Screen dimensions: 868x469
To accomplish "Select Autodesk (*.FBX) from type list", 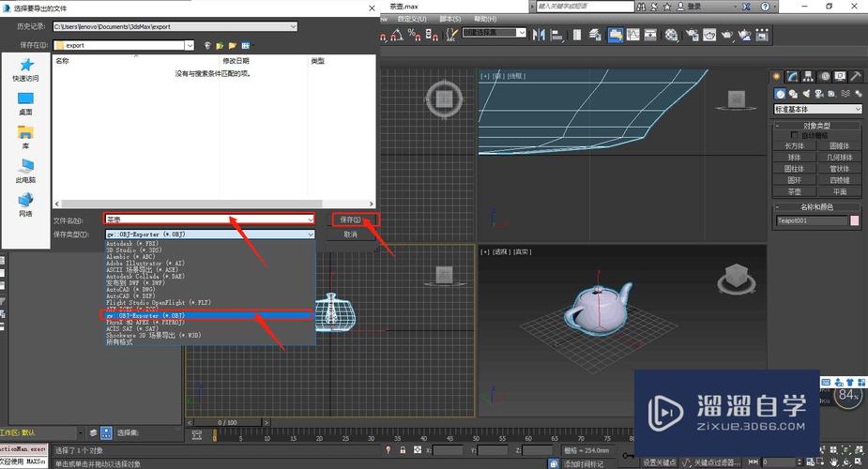I will point(132,243).
